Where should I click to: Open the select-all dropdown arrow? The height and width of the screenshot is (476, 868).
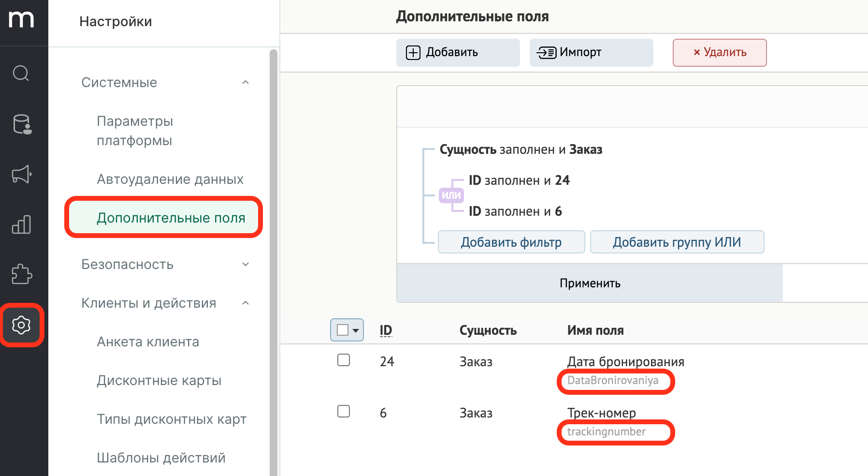356,330
